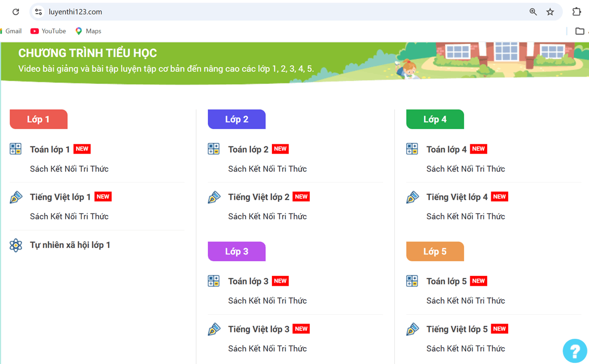
Task: Click the pen icon beside Tiếng Việt lớp 4
Action: click(x=413, y=197)
